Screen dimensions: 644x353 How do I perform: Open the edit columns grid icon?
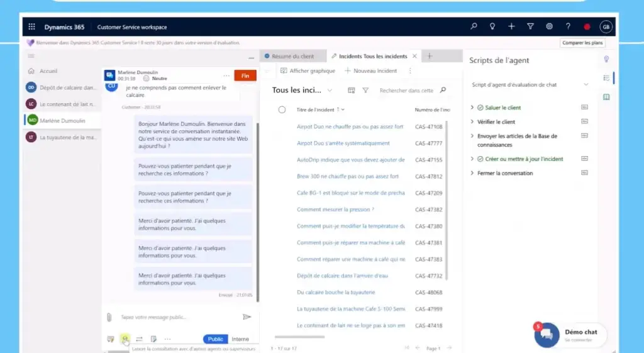[351, 90]
